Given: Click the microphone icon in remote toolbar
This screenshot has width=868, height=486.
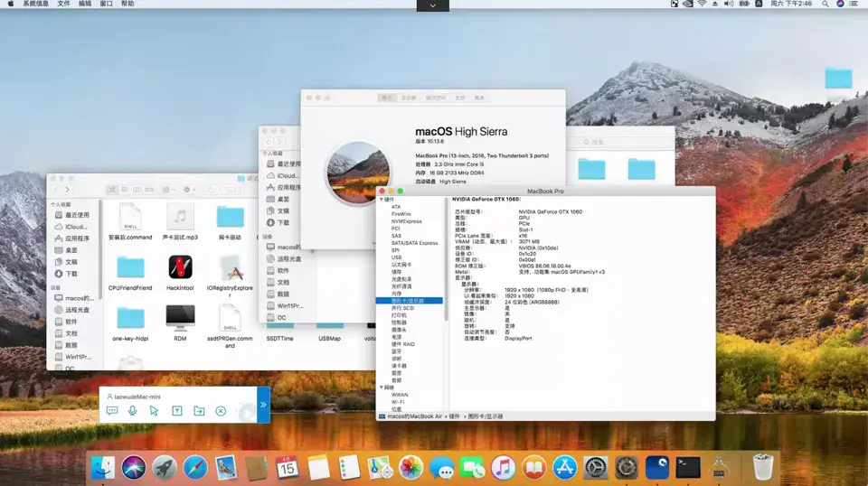Looking at the screenshot, I should 132,411.
